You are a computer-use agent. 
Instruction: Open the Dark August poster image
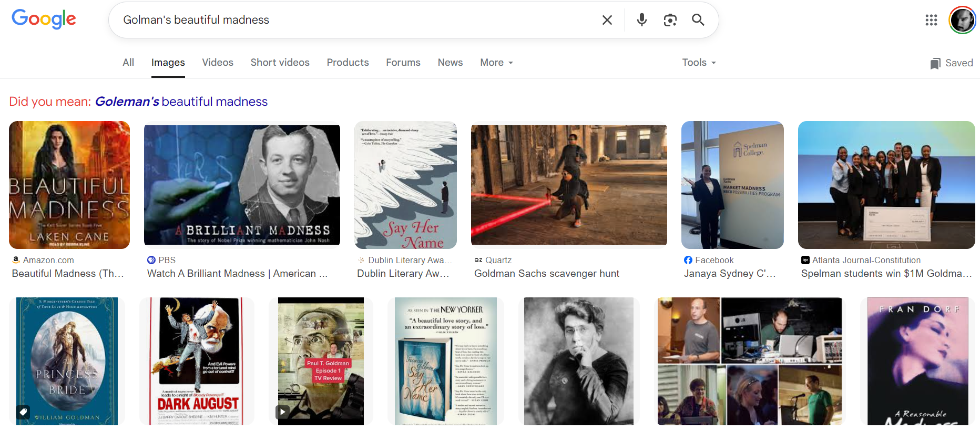(x=197, y=361)
